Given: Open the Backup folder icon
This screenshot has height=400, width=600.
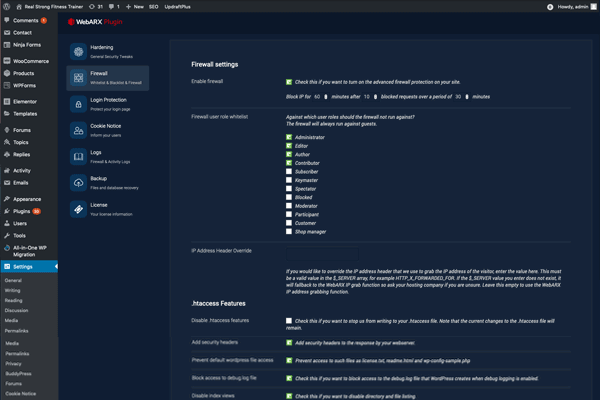Looking at the screenshot, I should point(80,182).
